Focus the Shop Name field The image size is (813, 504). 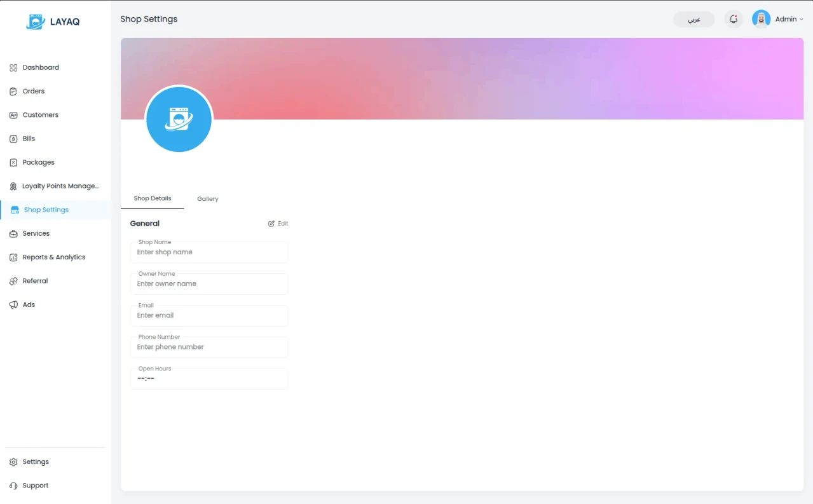209,252
